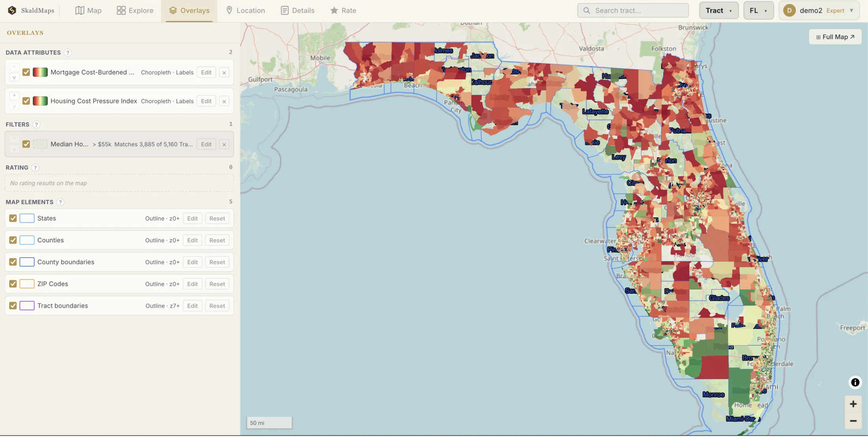Viewport: 868px width, 437px height.
Task: Click the Median Ho... filter swatch
Action: tap(40, 144)
